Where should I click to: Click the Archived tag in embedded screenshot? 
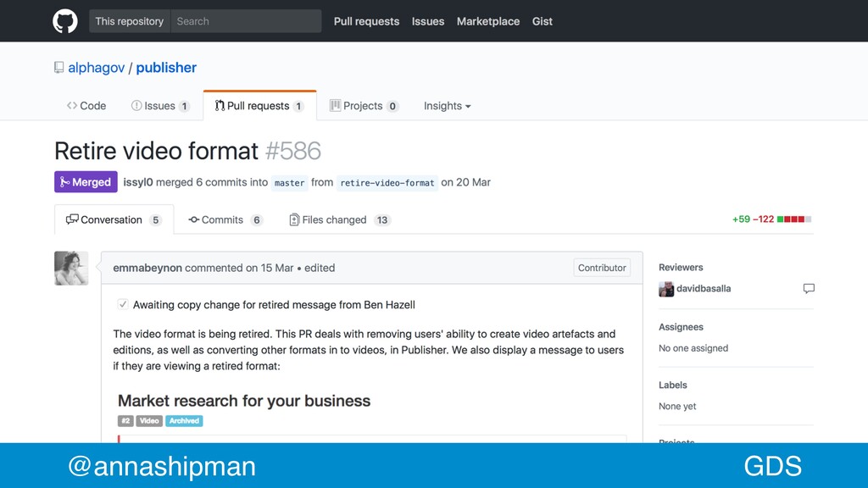(184, 420)
